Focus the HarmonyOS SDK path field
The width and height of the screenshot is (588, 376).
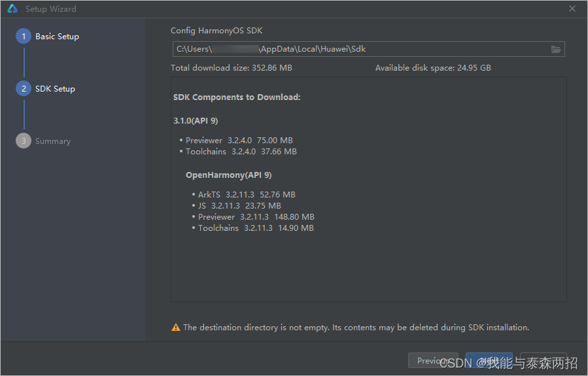[x=369, y=49]
